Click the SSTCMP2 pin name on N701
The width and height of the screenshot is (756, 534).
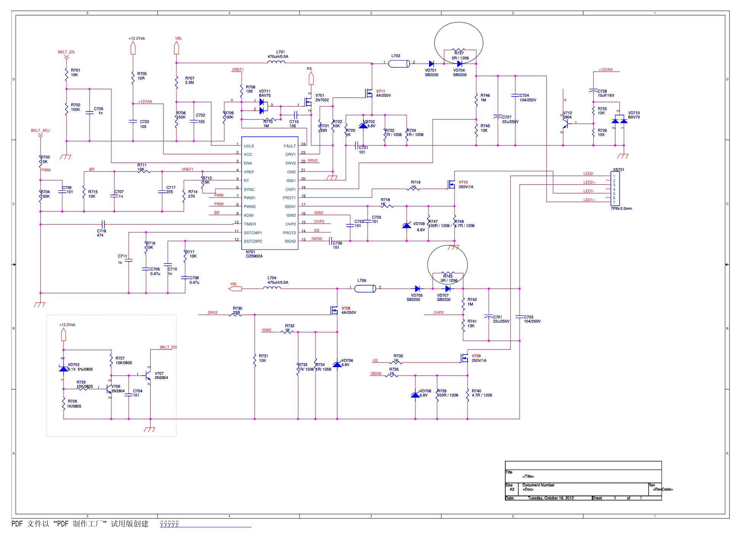point(253,241)
